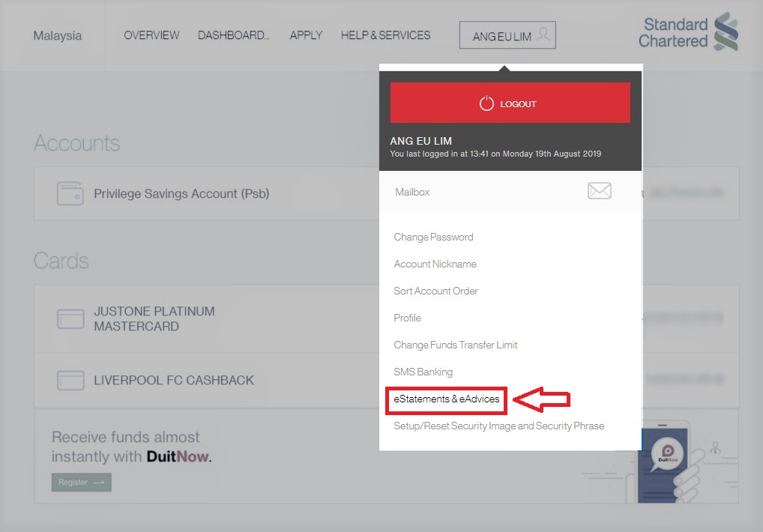Click the Malaysia country label
This screenshot has height=532, width=763.
point(58,35)
